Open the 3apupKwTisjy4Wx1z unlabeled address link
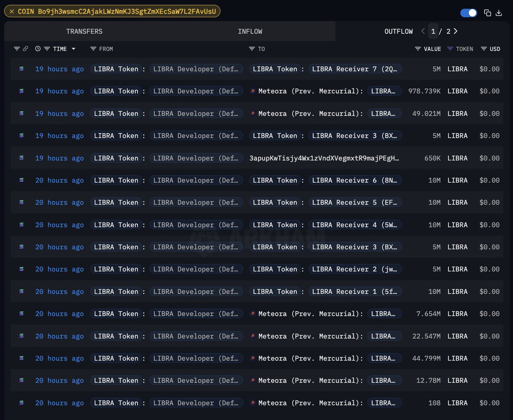Viewport: 513px width, 420px height. [x=324, y=158]
